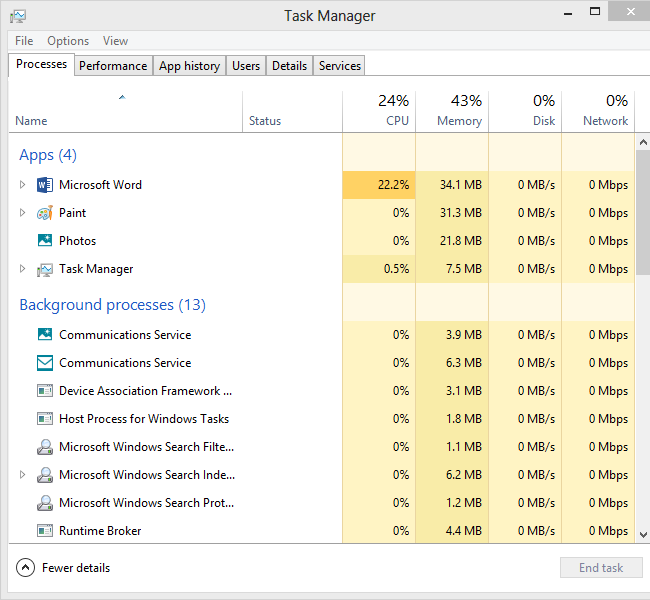
Task: Click the End task button
Action: (601, 568)
